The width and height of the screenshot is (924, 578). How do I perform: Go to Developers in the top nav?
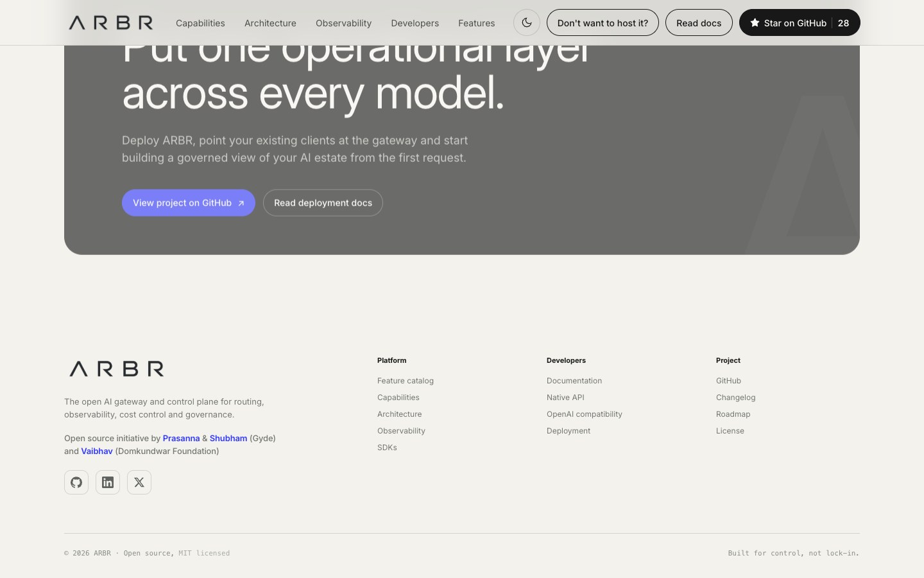(415, 23)
